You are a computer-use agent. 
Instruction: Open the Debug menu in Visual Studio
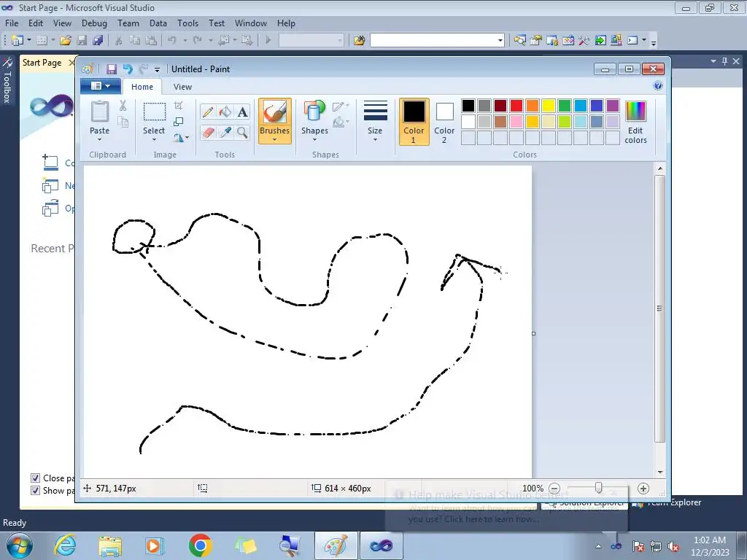(x=94, y=23)
